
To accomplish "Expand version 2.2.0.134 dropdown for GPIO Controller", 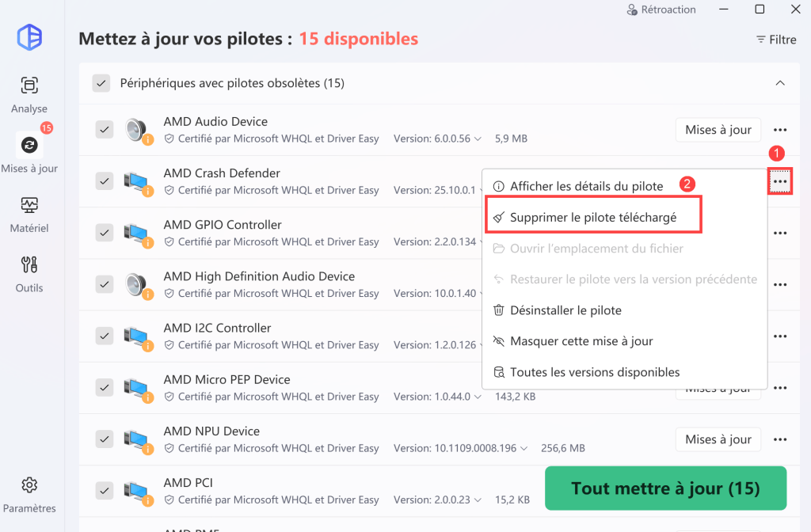I will tap(479, 242).
